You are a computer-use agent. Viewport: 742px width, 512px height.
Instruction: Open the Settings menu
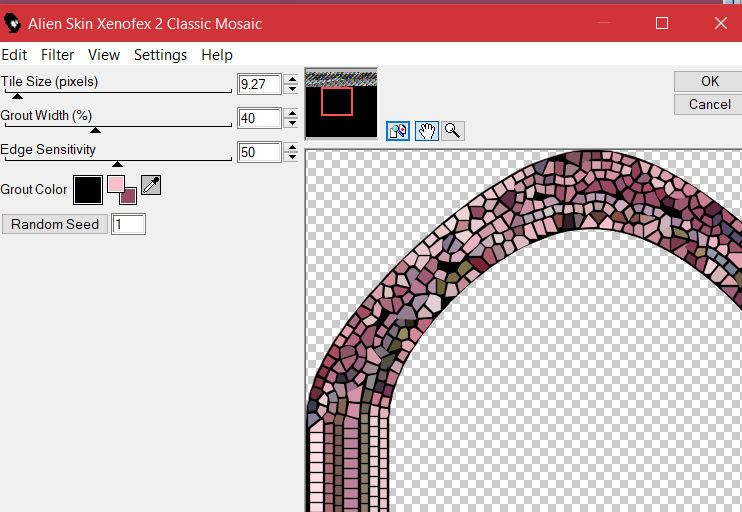pyautogui.click(x=160, y=55)
